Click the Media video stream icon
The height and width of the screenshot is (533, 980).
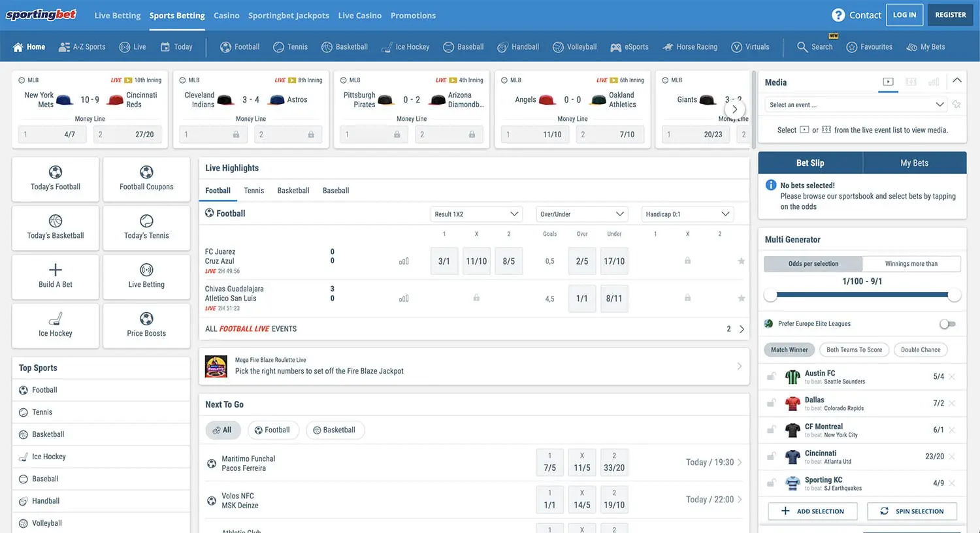tap(888, 82)
